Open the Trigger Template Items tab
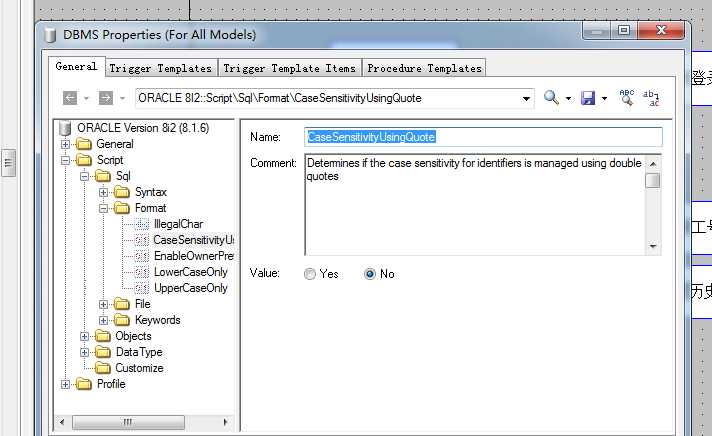 click(289, 68)
